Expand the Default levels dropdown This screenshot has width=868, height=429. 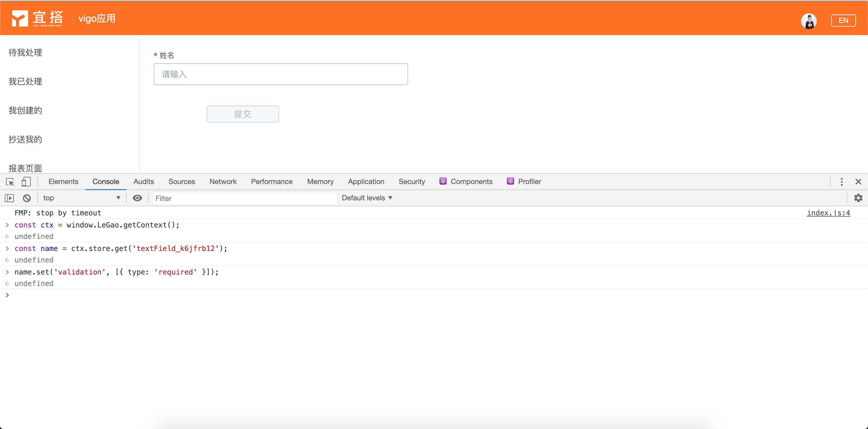coord(367,198)
